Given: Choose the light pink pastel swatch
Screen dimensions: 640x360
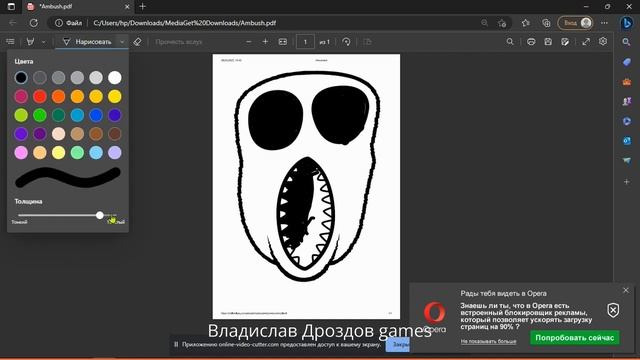Looking at the screenshot, I should [x=21, y=153].
